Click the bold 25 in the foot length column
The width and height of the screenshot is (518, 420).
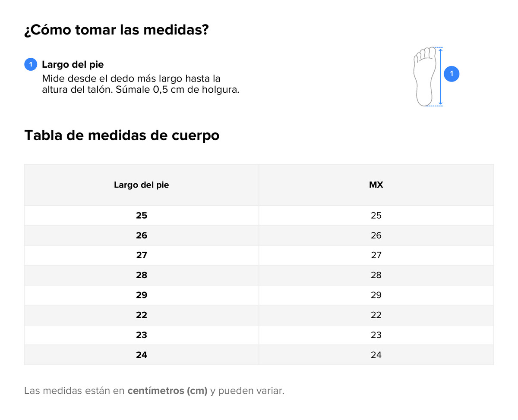142,216
